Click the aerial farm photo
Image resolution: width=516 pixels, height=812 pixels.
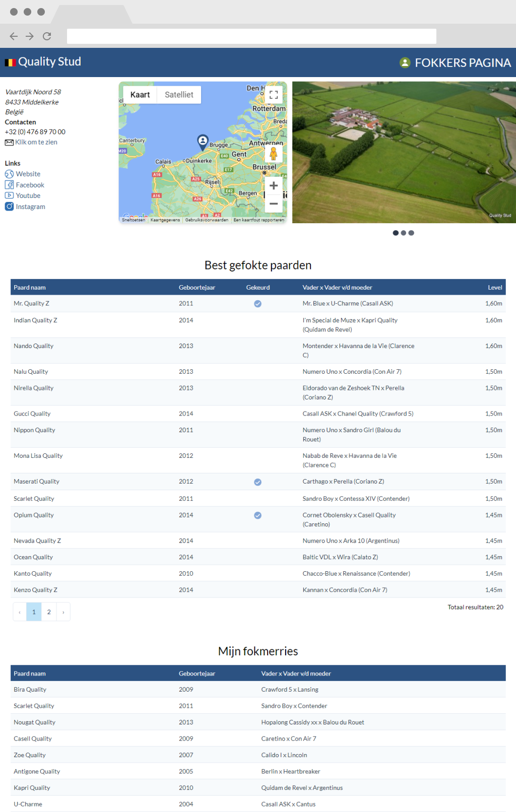point(404,152)
